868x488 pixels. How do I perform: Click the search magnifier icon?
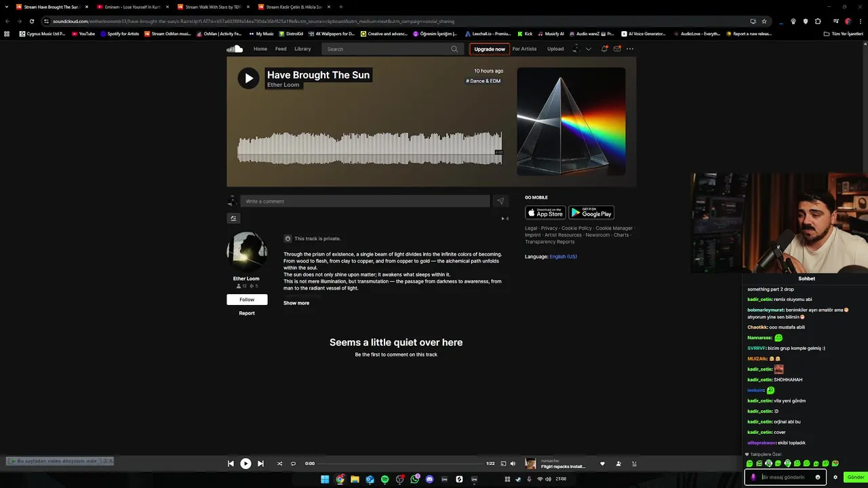pos(454,49)
